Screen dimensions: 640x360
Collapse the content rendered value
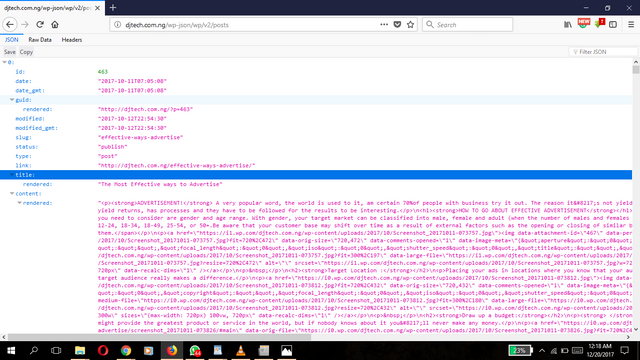pos(19,203)
